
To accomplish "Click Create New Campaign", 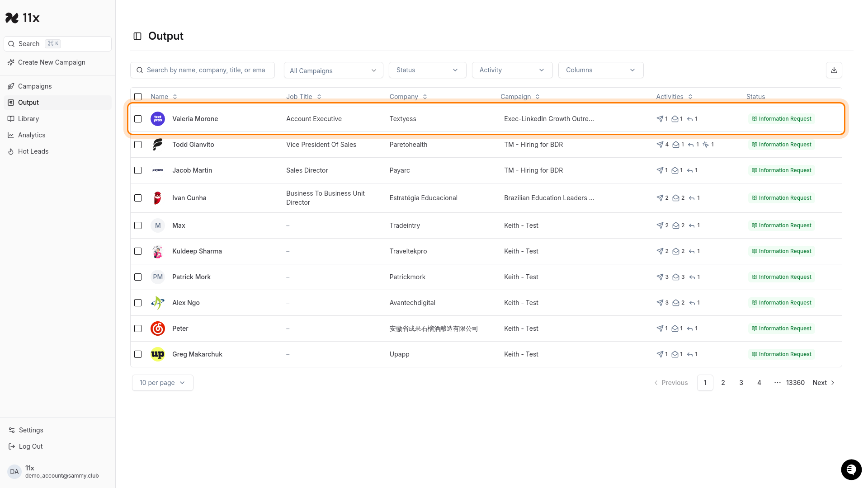I will (57, 62).
